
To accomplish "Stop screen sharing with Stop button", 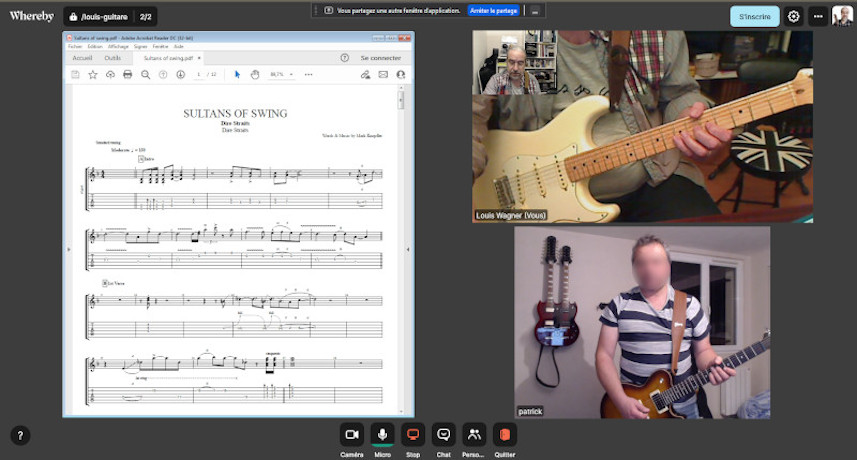I will 413,435.
